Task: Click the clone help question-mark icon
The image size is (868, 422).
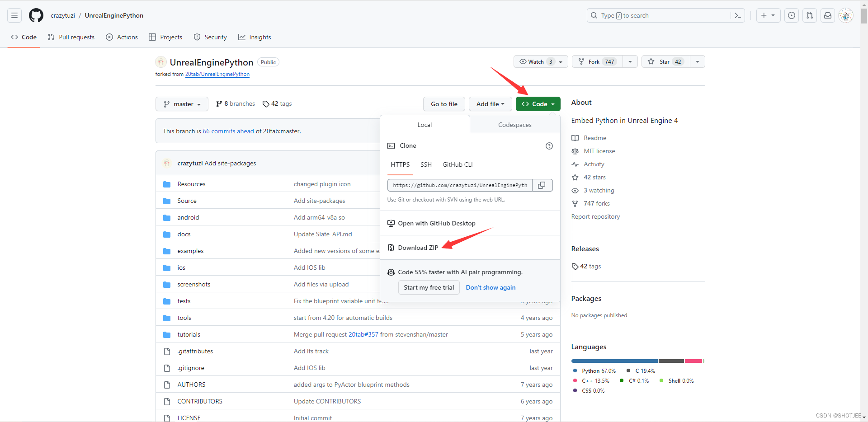Action: [549, 146]
